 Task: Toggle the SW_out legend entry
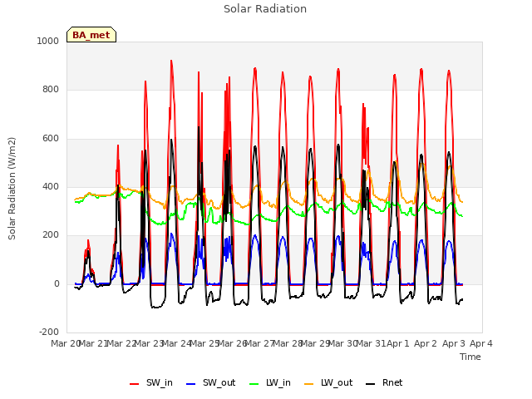(x=210, y=383)
